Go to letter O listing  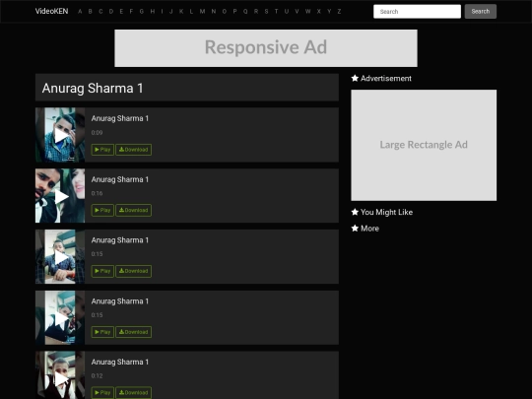click(x=225, y=12)
